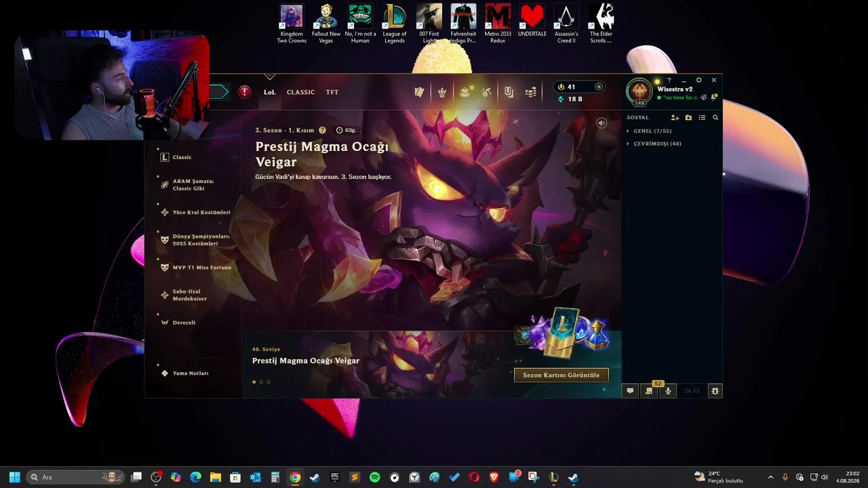Click the notification bell beside the profile status
Viewport: 868px width, 488px height.
coord(714,98)
